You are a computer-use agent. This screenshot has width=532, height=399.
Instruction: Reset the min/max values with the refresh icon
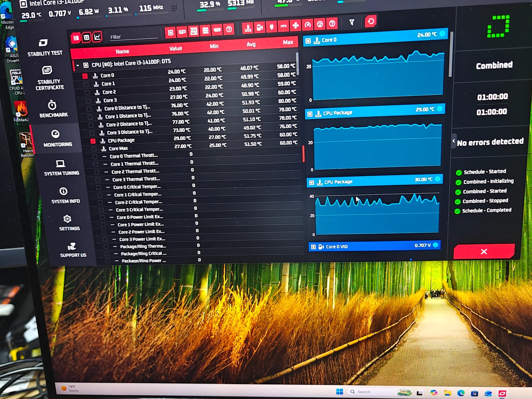[x=371, y=21]
